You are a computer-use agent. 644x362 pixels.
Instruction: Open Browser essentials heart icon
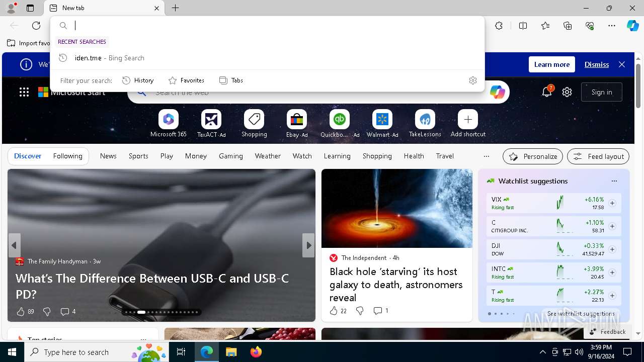pyautogui.click(x=590, y=26)
